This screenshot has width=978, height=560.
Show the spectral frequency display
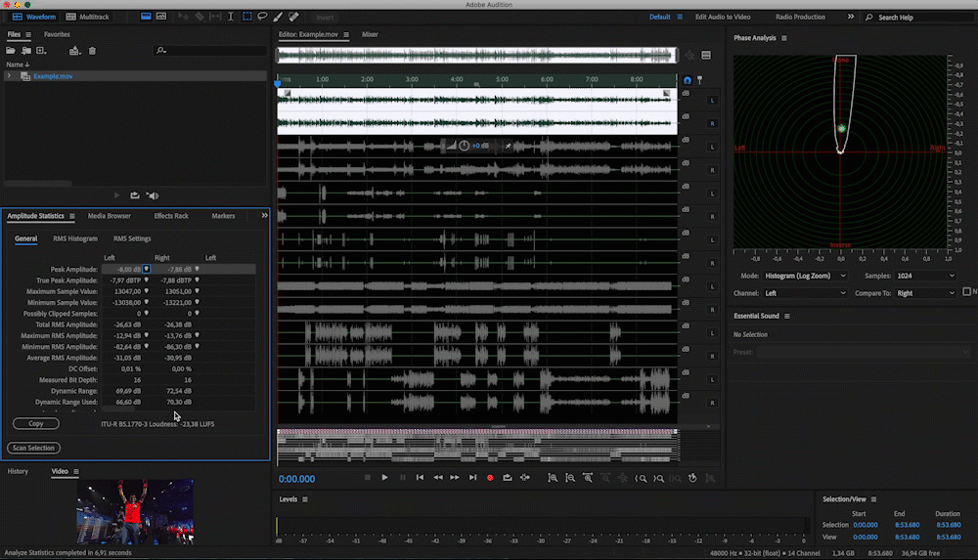click(145, 17)
